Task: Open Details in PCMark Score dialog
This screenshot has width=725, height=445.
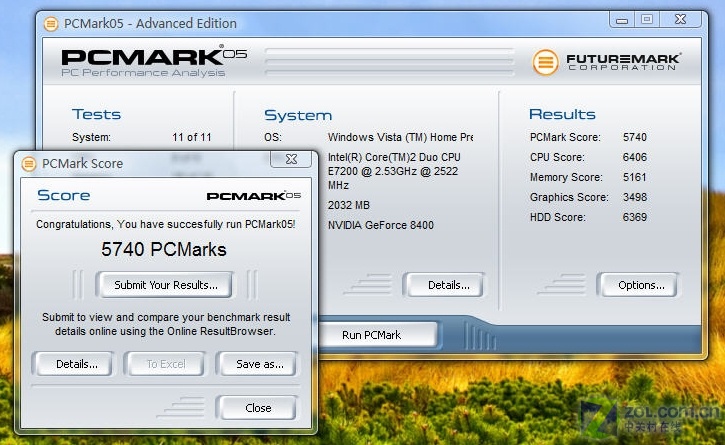Action: (x=75, y=364)
